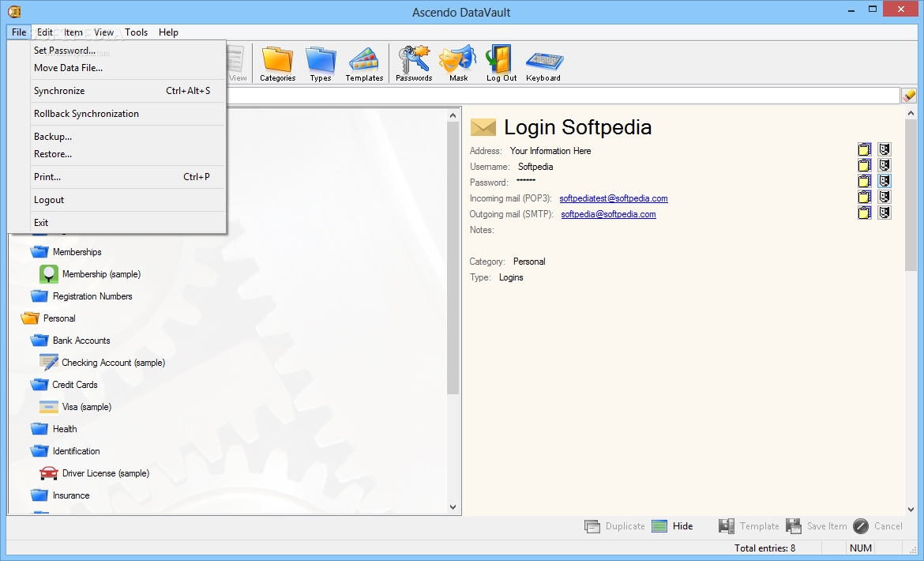The height and width of the screenshot is (561, 924).
Task: Select Logout in the File menu
Action: tap(117, 200)
